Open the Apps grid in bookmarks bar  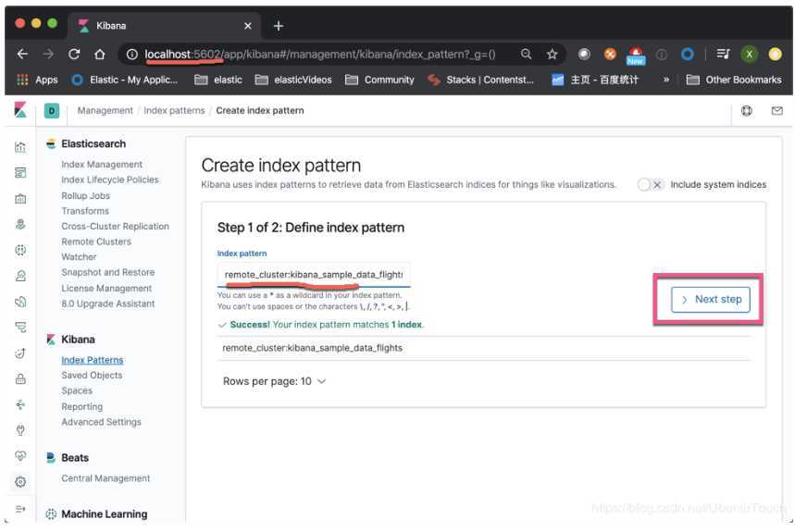point(38,80)
